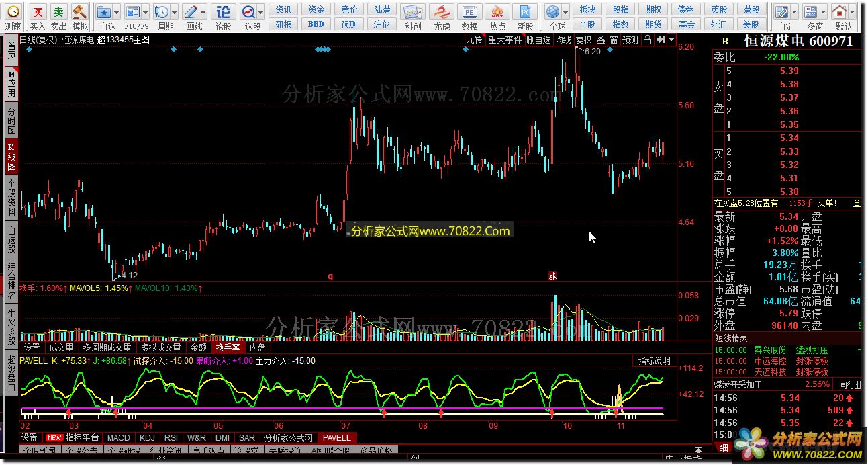Click the 资讯 news button

[284, 9]
